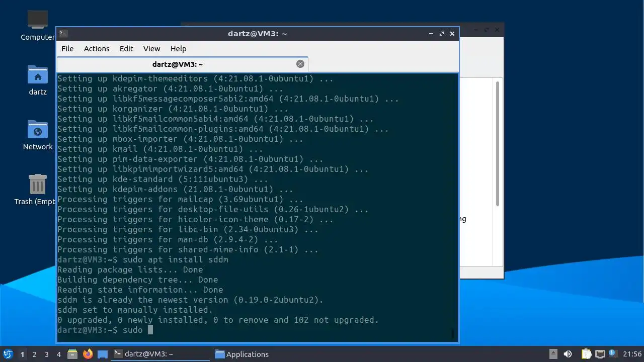The image size is (644, 362).
Task: Click the scrollbar in the background window
Action: tap(498, 143)
